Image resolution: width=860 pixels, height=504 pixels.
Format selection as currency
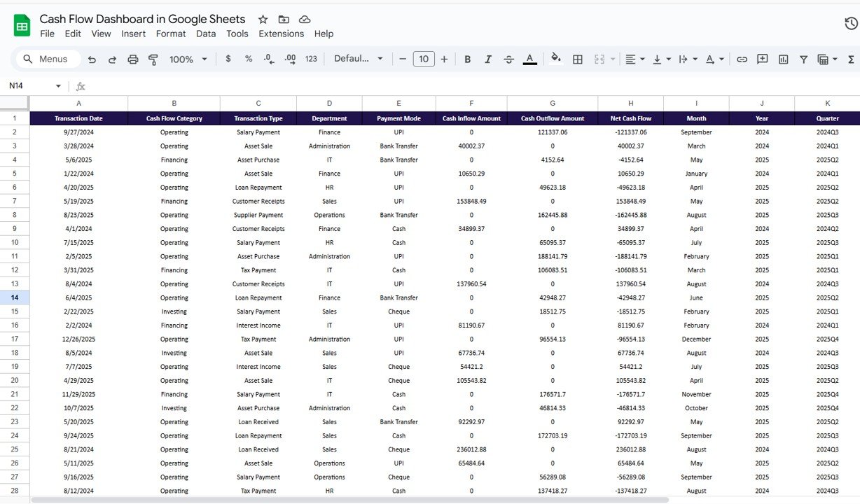pos(228,59)
